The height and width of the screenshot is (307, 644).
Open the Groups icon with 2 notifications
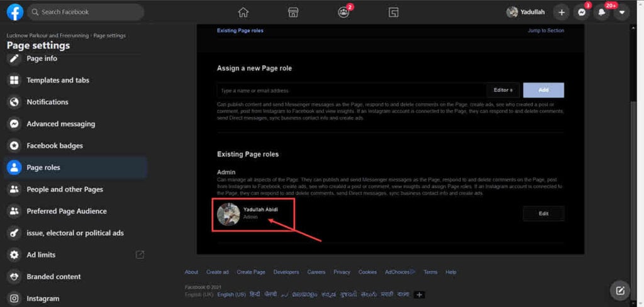(343, 13)
